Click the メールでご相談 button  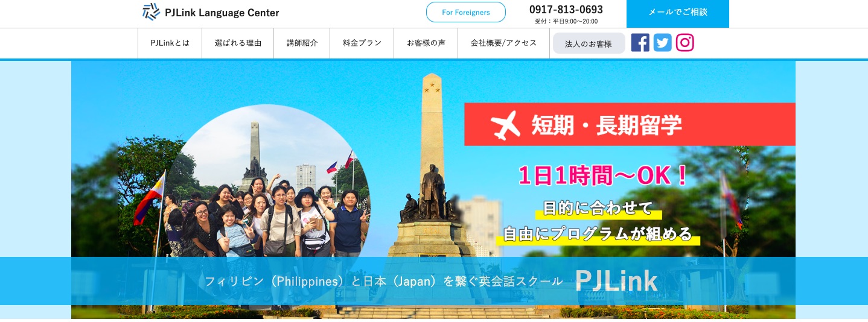[x=677, y=13]
